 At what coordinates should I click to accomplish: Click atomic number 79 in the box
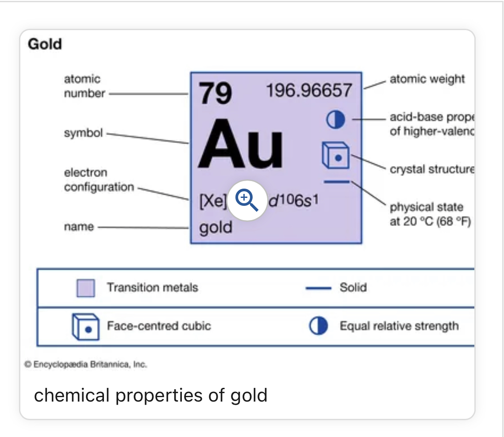215,93
